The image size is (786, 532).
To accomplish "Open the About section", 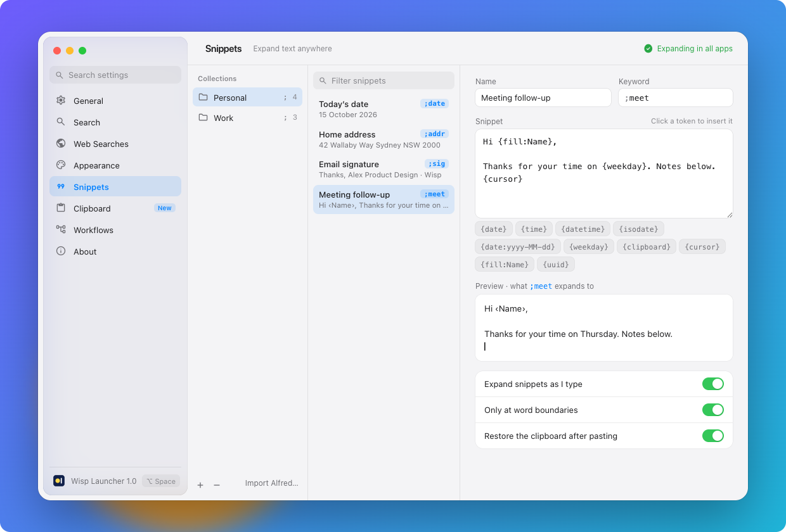I will tap(115, 251).
